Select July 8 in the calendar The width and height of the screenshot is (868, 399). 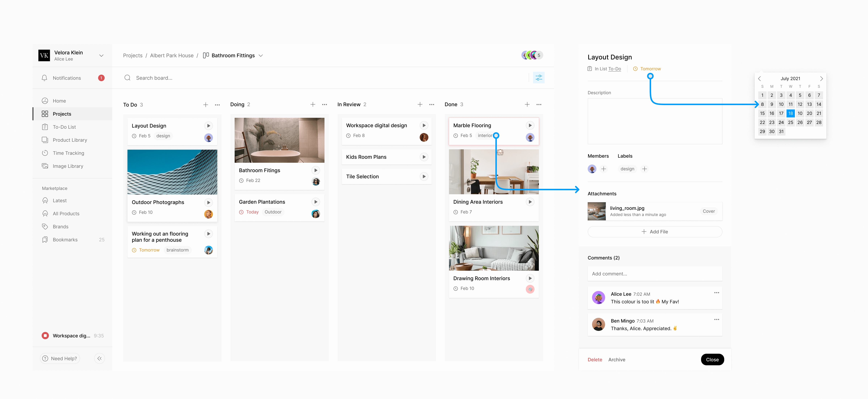click(x=762, y=104)
